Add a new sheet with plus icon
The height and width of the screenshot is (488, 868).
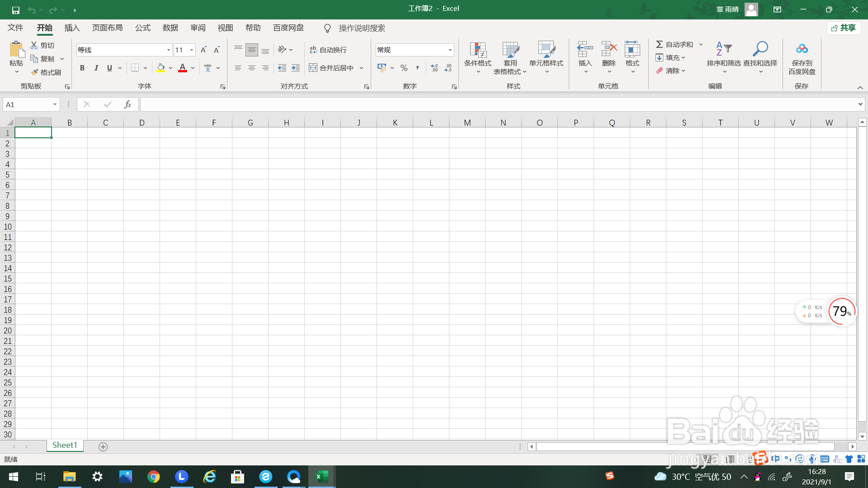pyautogui.click(x=103, y=447)
